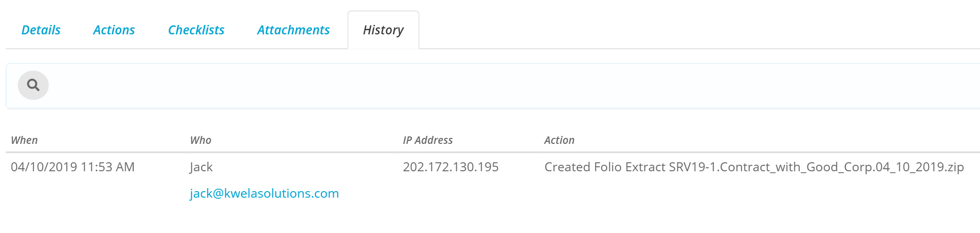Click the magnifying glass search icon
The image size is (980, 233).
click(33, 85)
